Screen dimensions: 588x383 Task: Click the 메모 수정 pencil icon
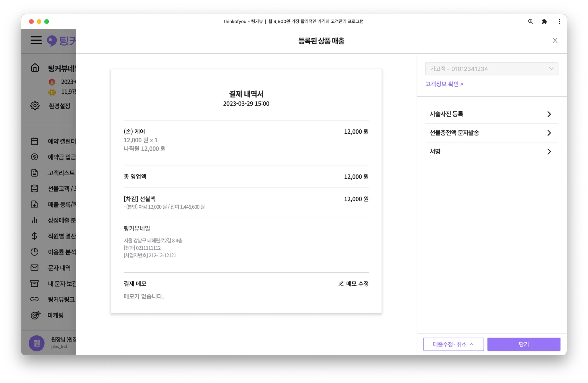click(341, 283)
